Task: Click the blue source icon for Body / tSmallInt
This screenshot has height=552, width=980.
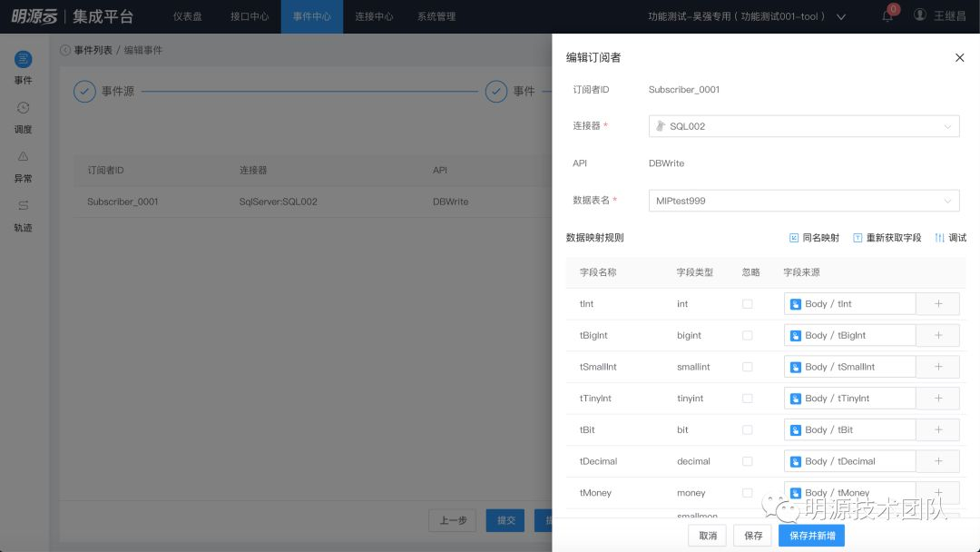Action: 796,368
